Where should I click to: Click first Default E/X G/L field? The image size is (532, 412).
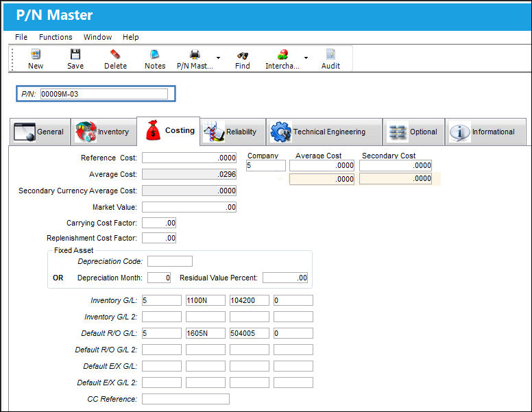(162, 366)
